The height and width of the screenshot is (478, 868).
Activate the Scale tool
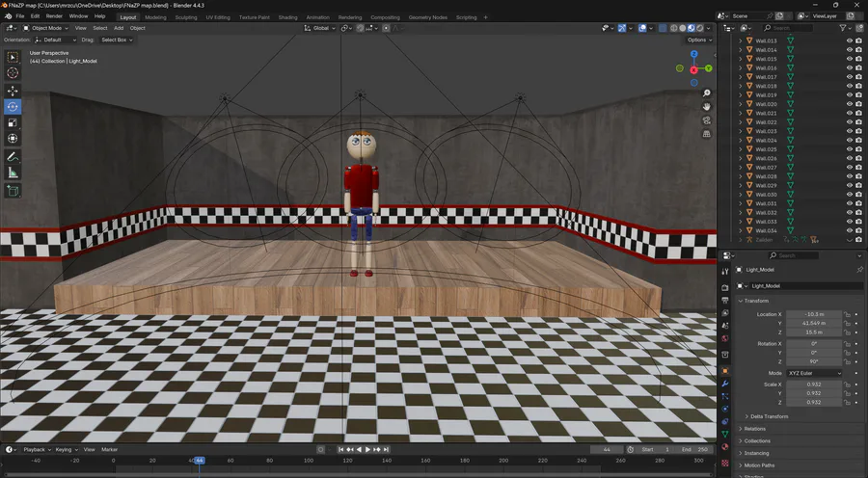tap(13, 122)
